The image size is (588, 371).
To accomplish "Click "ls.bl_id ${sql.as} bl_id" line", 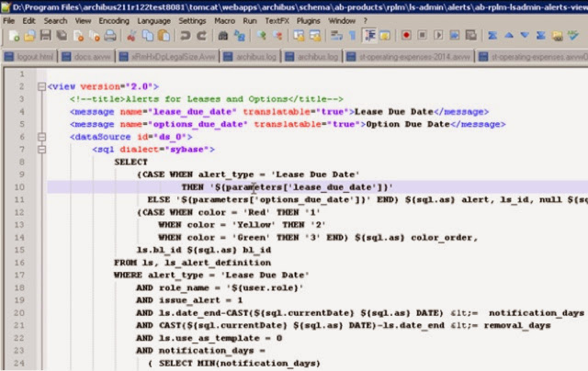I will coord(204,250).
